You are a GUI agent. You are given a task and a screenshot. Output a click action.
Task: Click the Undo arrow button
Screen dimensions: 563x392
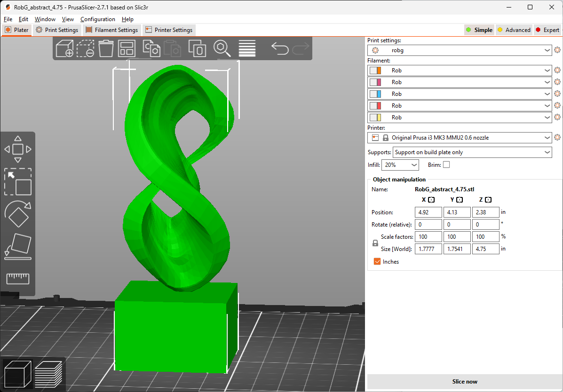[280, 48]
